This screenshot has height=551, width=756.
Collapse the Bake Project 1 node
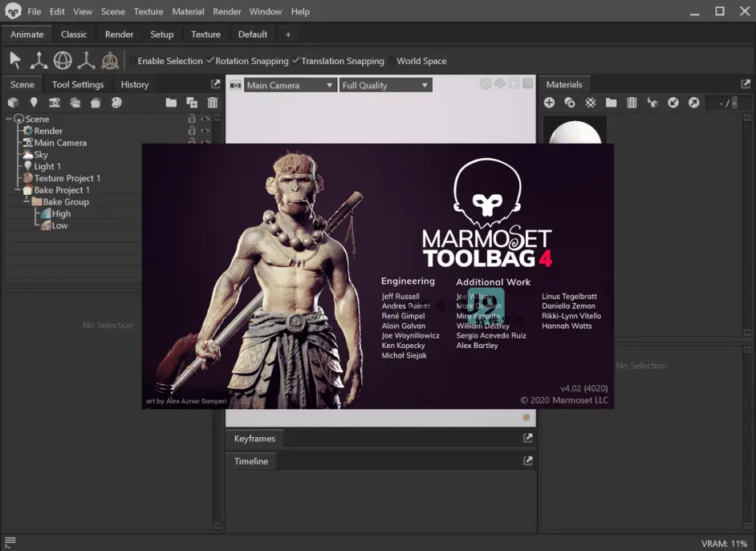18,190
